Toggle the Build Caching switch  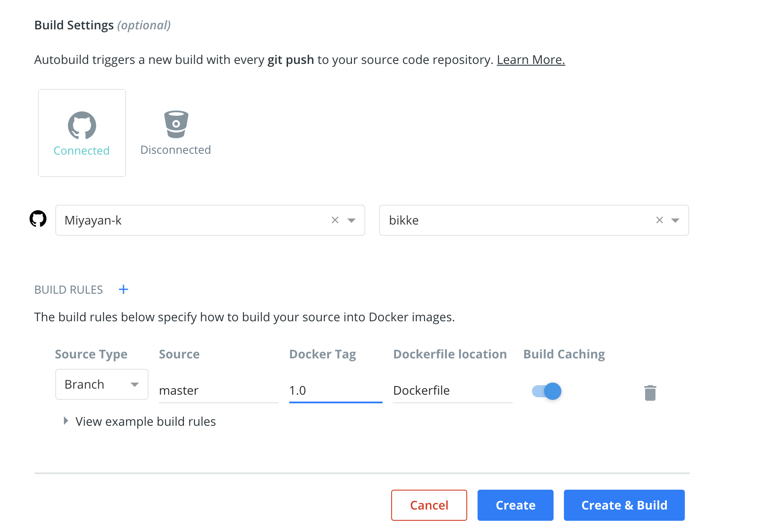point(547,391)
